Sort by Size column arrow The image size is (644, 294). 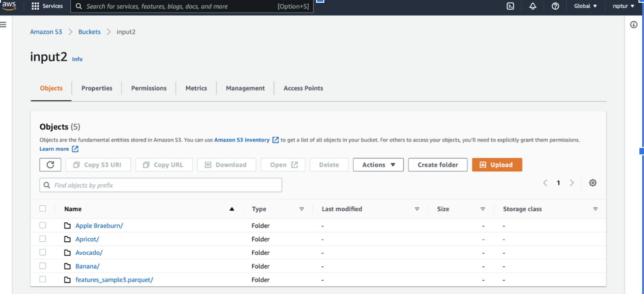483,209
